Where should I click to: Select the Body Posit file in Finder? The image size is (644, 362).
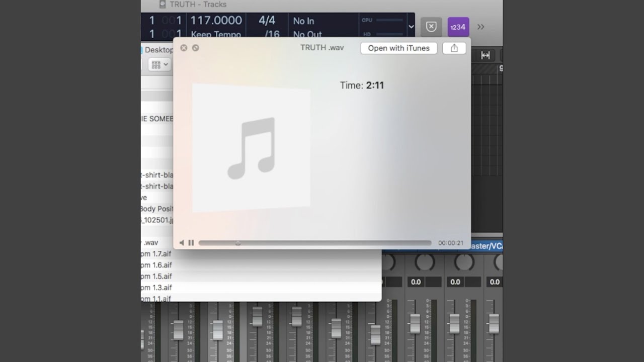coord(157,209)
